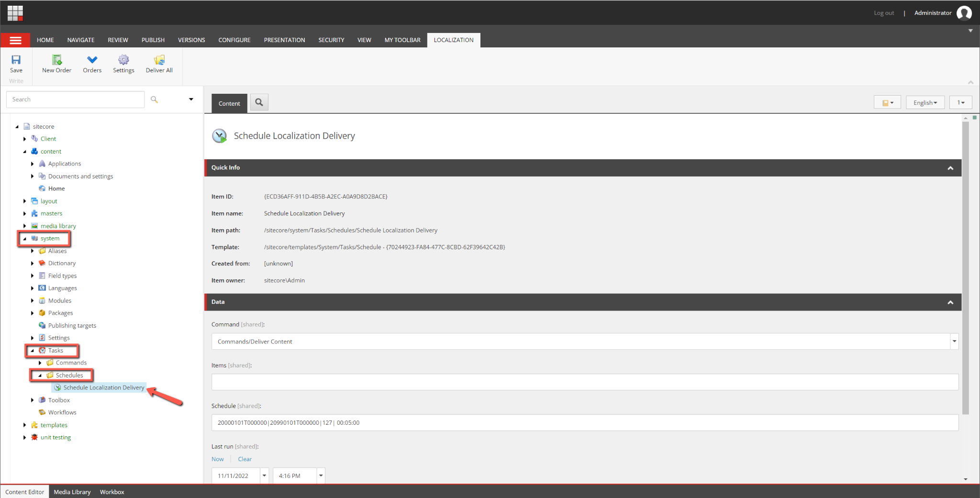The image size is (980, 498).
Task: Open the HOME ribbon tab
Action: pyautogui.click(x=45, y=40)
